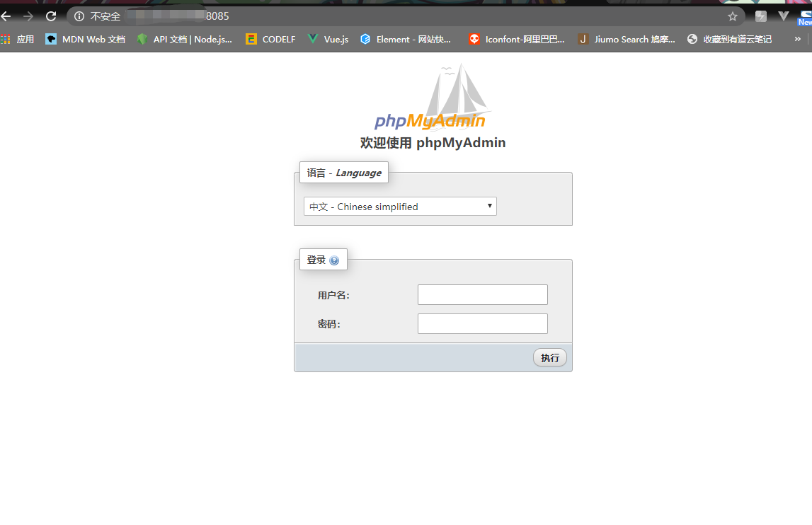This screenshot has height=525, width=812.
Task: Open the language selection dropdown
Action: click(x=400, y=206)
